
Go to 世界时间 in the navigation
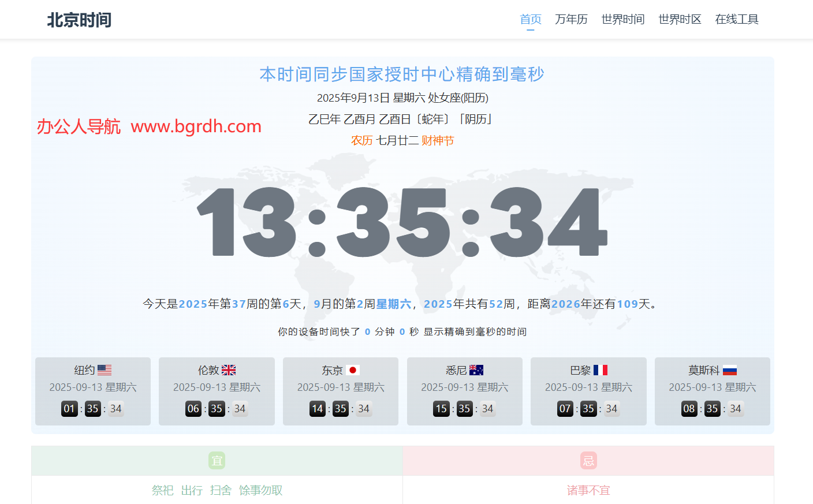click(622, 20)
